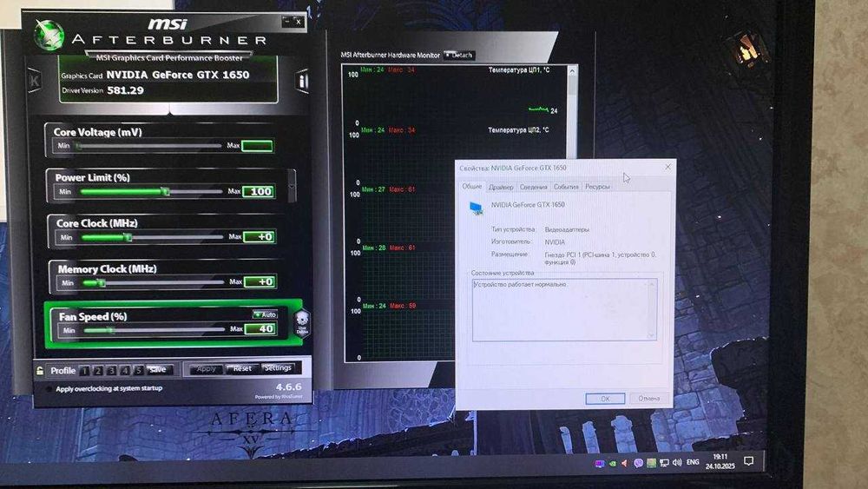Screen dimensions: 868x489
Task: Open Afterburner Settings
Action: pos(279,367)
